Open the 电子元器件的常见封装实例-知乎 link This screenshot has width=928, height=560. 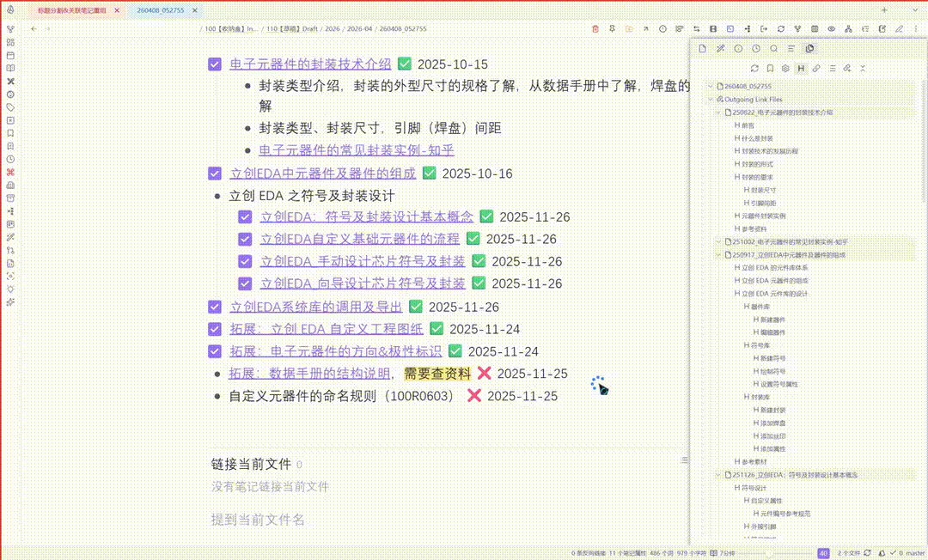[x=356, y=150]
